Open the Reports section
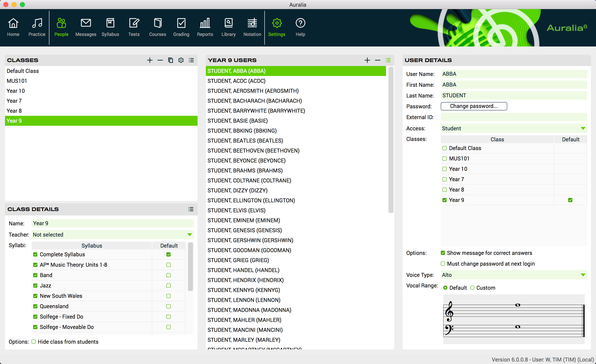 point(205,27)
